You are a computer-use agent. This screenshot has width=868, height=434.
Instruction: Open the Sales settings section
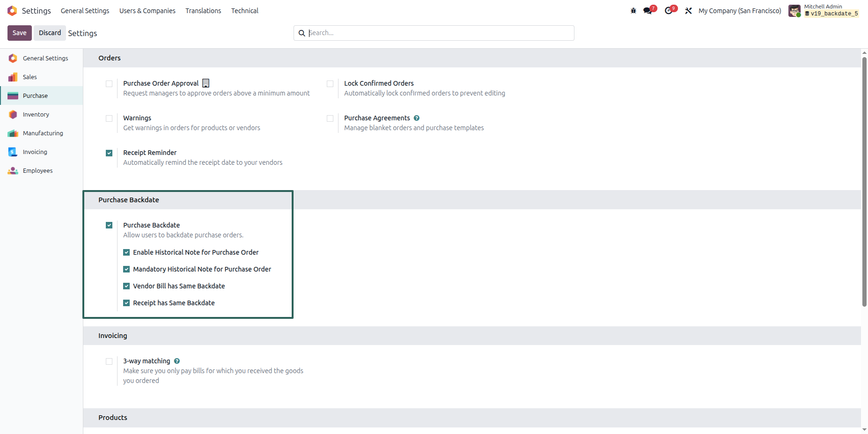click(41, 77)
